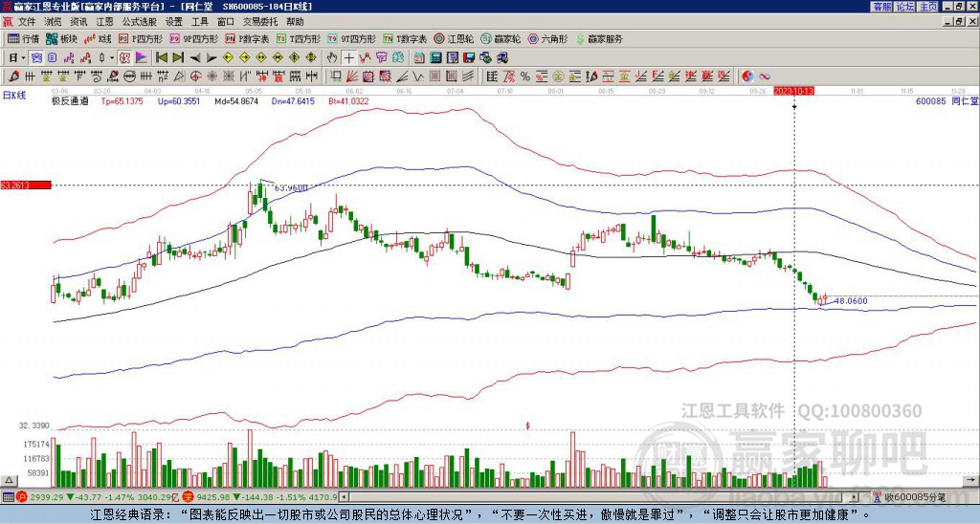Select the hand pan tool
Screen dimensions: 980x524
pos(332,58)
